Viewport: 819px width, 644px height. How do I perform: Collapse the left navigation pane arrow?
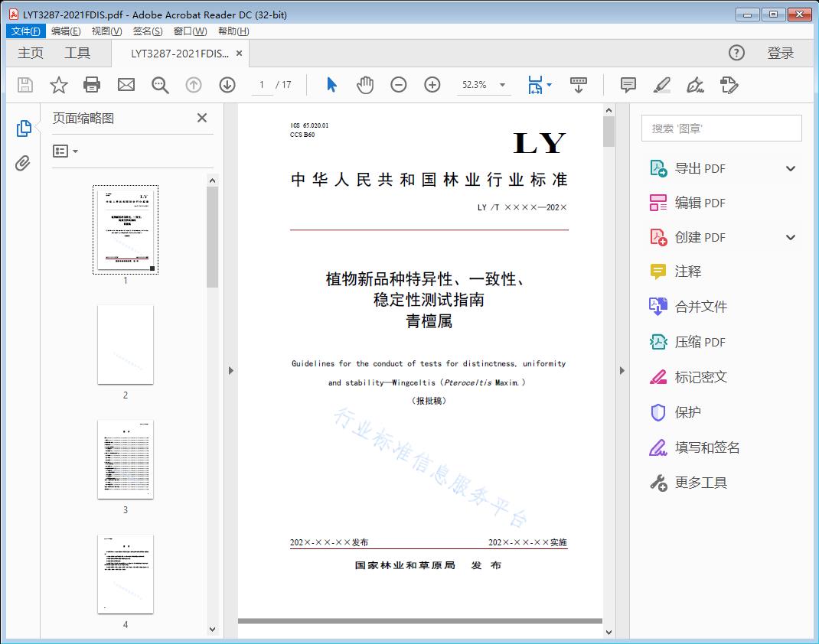click(230, 371)
